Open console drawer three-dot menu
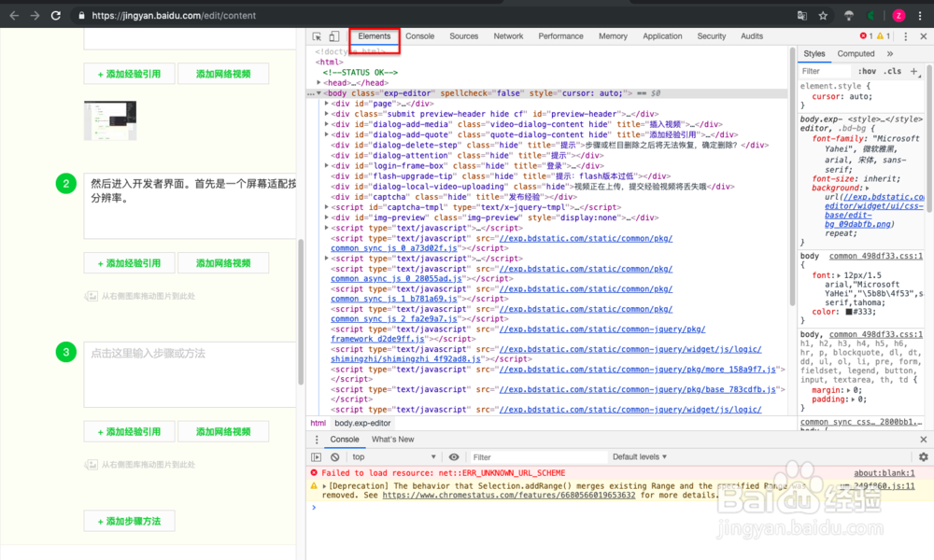Viewport: 934px width, 560px height. tap(317, 440)
